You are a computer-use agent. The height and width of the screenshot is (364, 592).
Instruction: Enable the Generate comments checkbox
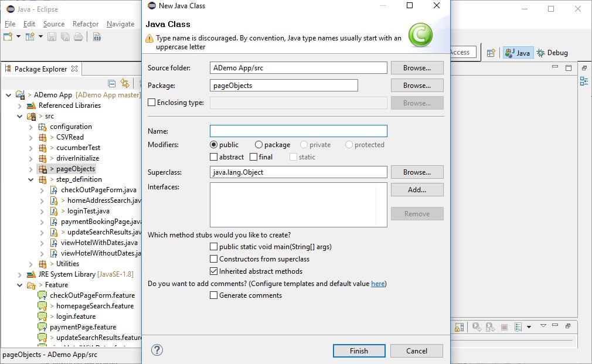click(214, 295)
